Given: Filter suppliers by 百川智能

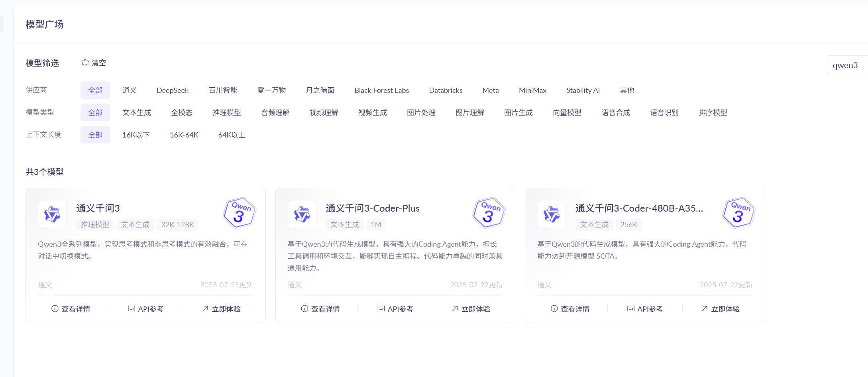Looking at the screenshot, I should pyautogui.click(x=223, y=90).
